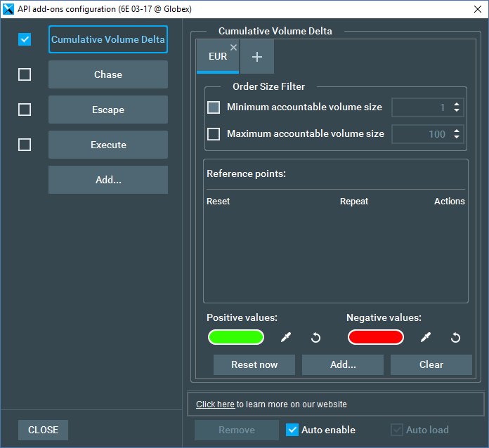The height and width of the screenshot is (448, 489).
Task: Enable the Chase add-on checkbox
Action: coord(25,74)
